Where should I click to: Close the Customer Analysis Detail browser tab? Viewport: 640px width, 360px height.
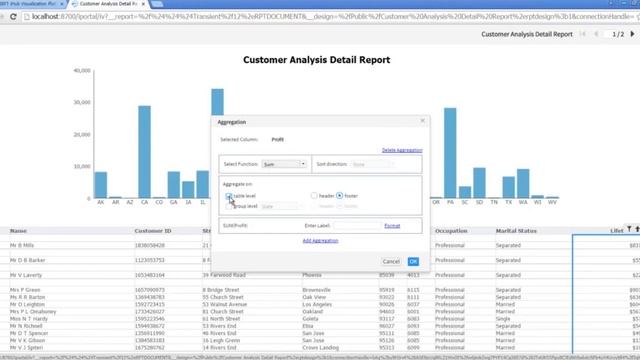tap(143, 4)
